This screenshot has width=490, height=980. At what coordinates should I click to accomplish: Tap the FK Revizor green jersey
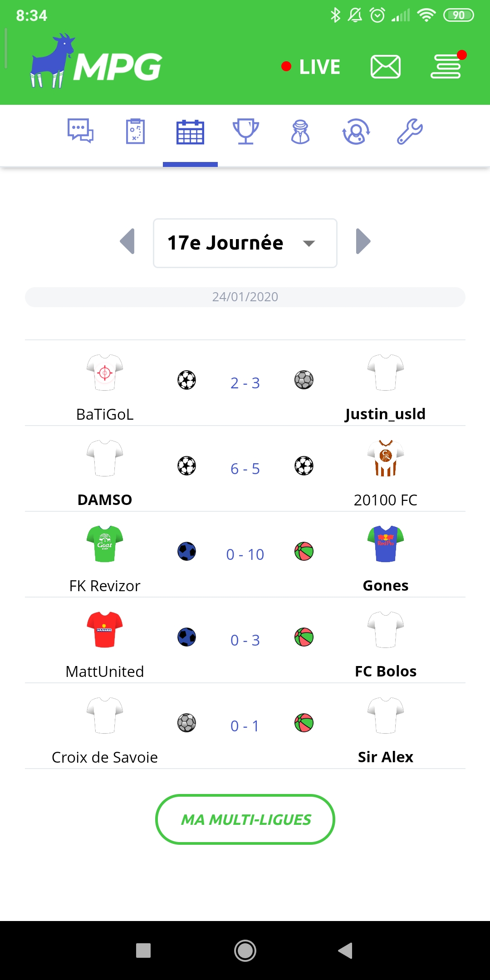tap(105, 544)
